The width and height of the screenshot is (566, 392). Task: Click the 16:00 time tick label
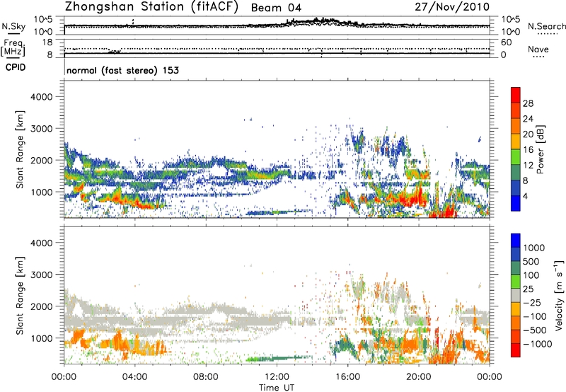coord(347,377)
